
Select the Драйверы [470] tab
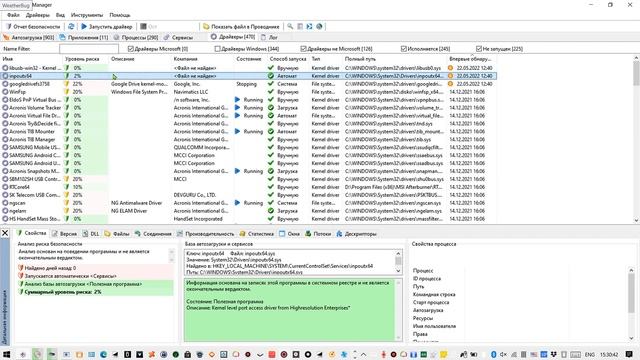[x=233, y=37]
